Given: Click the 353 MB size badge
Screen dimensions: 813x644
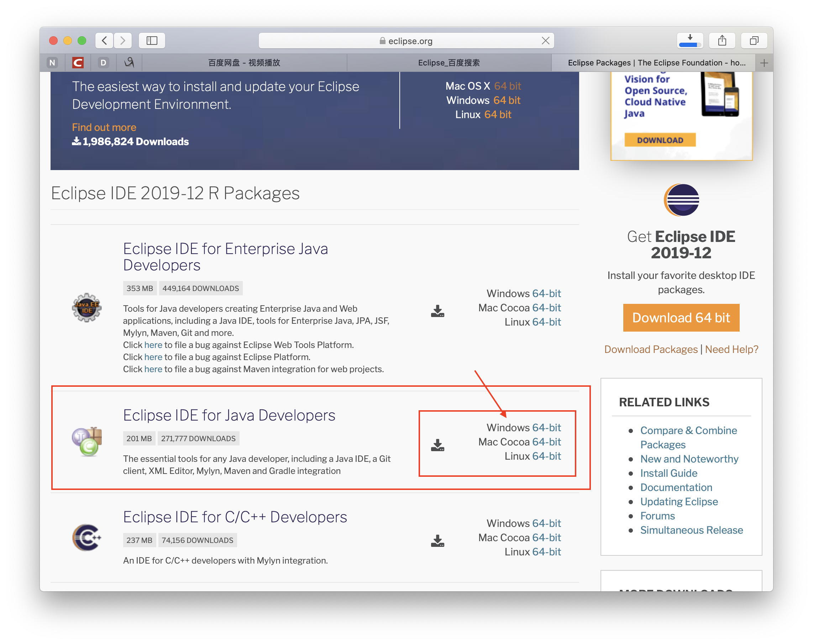Looking at the screenshot, I should coord(140,288).
